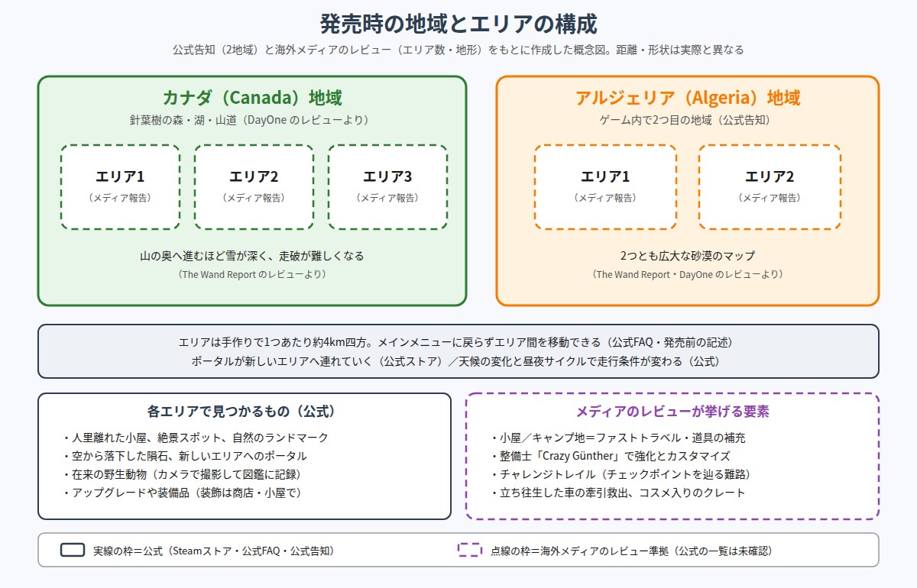
Task: Click the line starting エリアは手作りで1つあたり約4km四方
Action: 458,342
